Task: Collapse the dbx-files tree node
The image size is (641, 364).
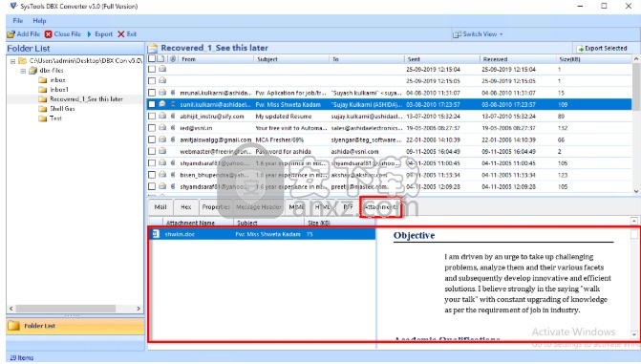Action: pyautogui.click(x=23, y=71)
